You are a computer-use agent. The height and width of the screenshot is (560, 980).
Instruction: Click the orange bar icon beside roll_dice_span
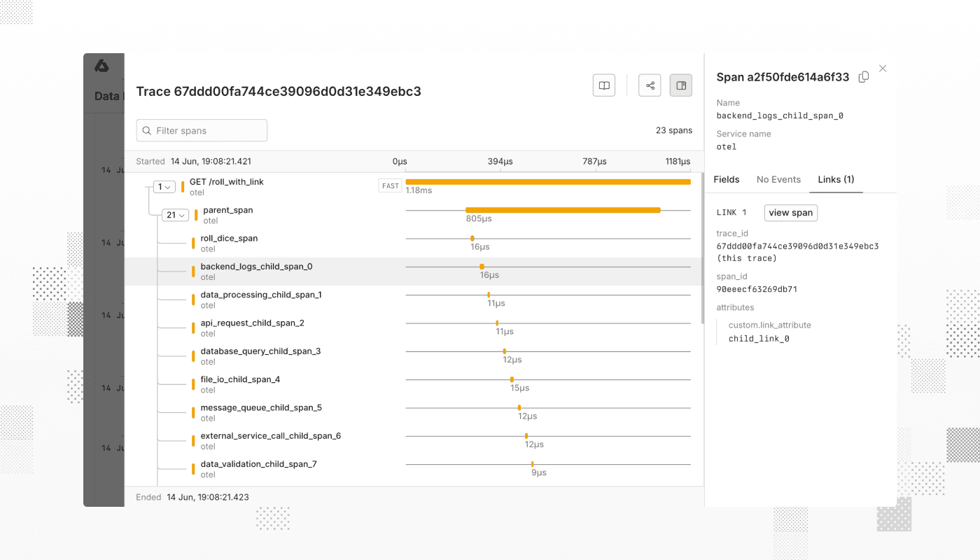click(194, 242)
